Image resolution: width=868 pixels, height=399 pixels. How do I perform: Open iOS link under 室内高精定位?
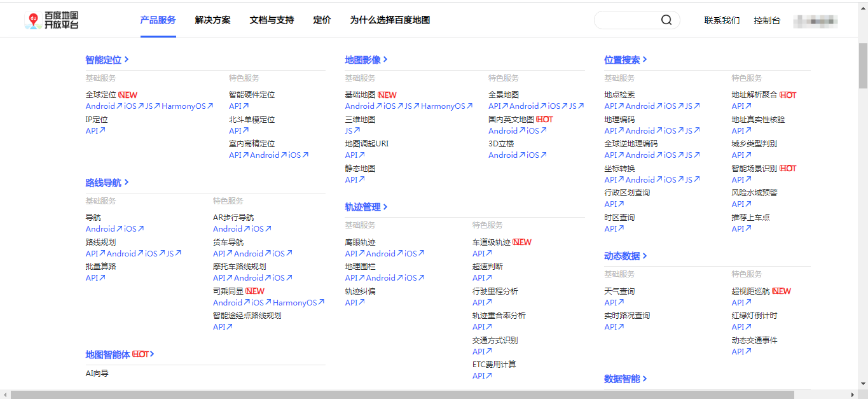tap(298, 155)
